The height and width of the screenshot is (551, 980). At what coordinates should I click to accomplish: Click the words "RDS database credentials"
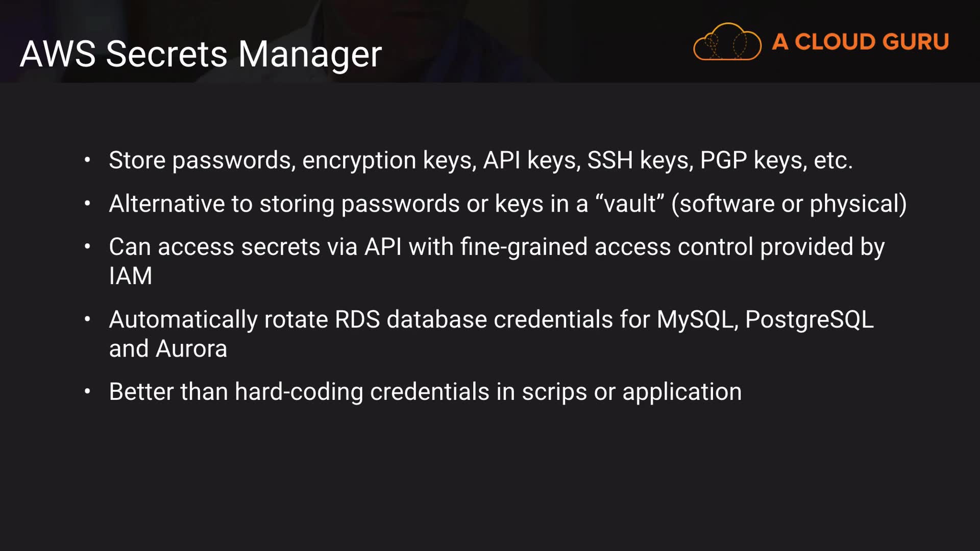474,319
